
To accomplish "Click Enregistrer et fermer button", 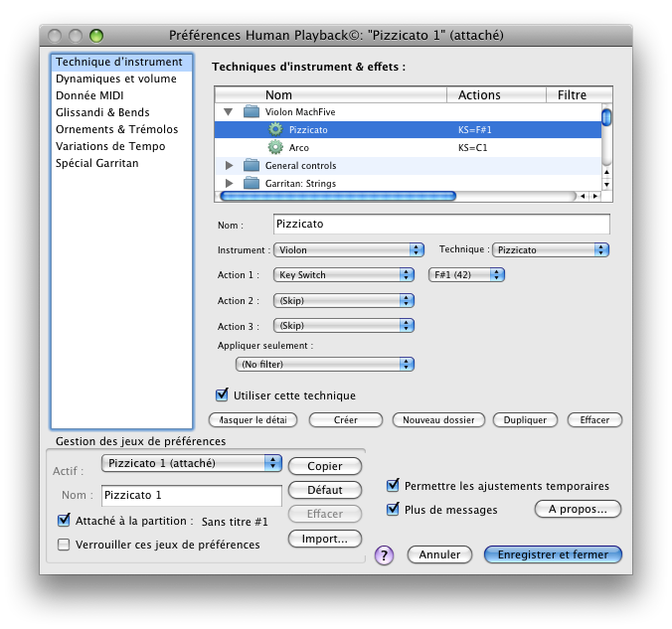I will [x=553, y=554].
